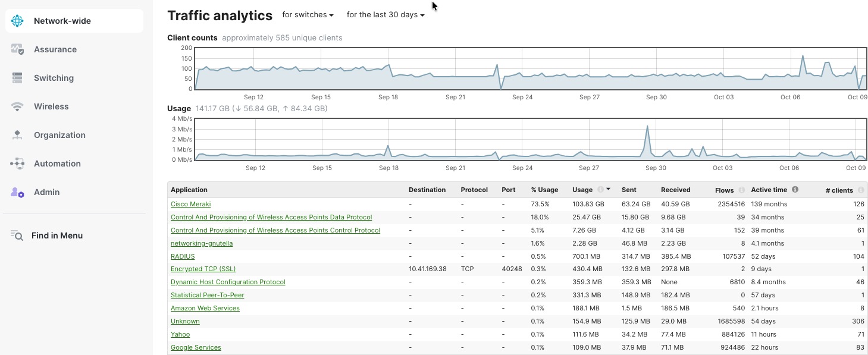Click the Admin user-gear icon
The height and width of the screenshot is (355, 868).
(x=17, y=192)
